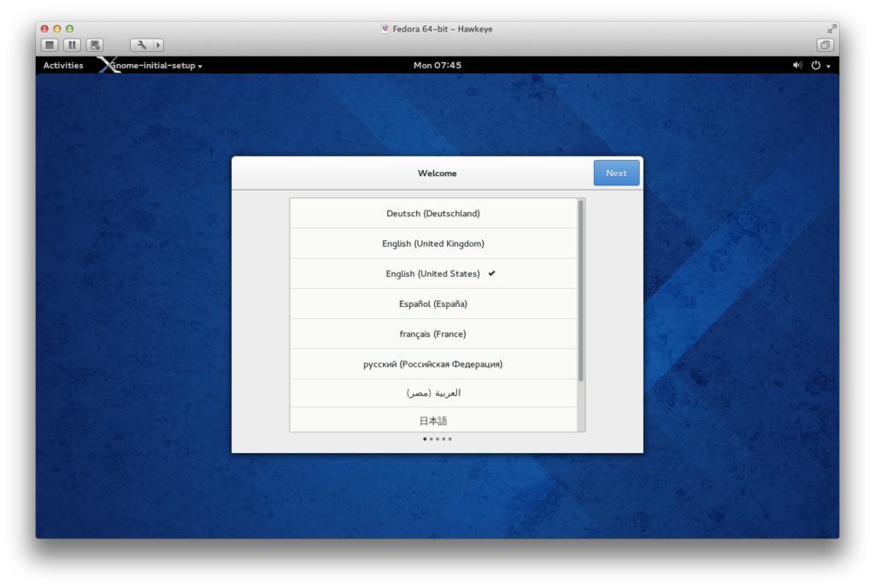Take a snapshot of the VM
This screenshot has width=875, height=588.
95,45
